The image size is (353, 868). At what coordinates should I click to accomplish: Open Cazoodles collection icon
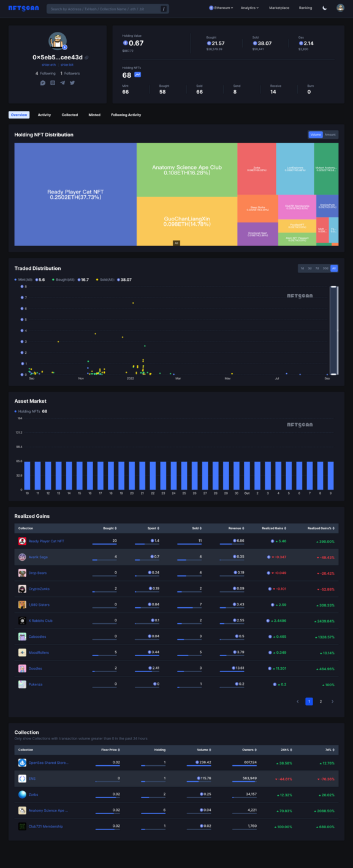pos(22,637)
